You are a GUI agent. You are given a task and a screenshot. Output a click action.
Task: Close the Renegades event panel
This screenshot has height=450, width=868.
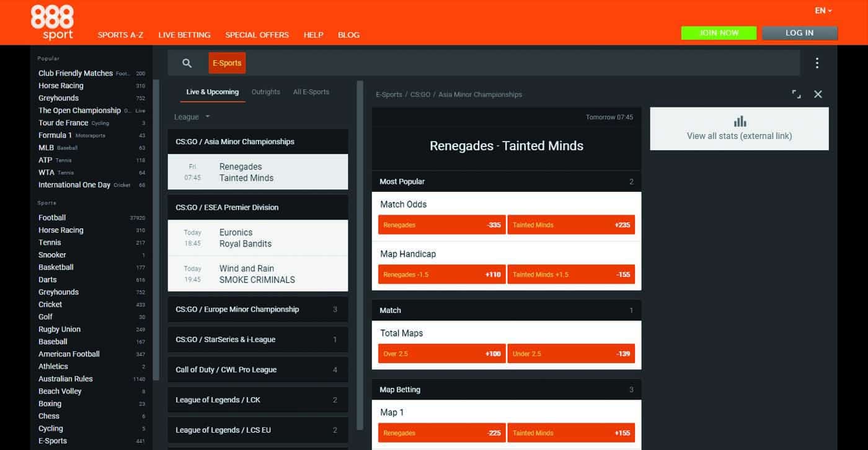pyautogui.click(x=818, y=94)
